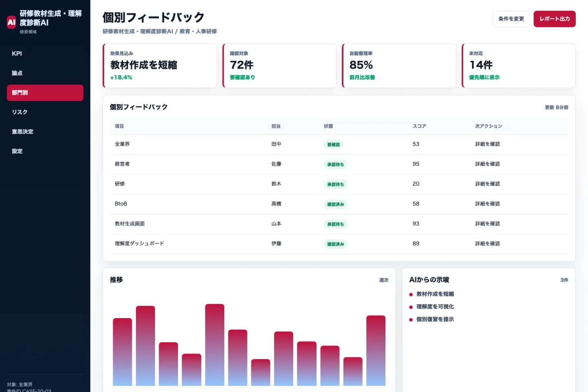588x392 pixels.
Task: Click 確認済み badge in 理解度ダッシュボード row
Action: (x=336, y=244)
